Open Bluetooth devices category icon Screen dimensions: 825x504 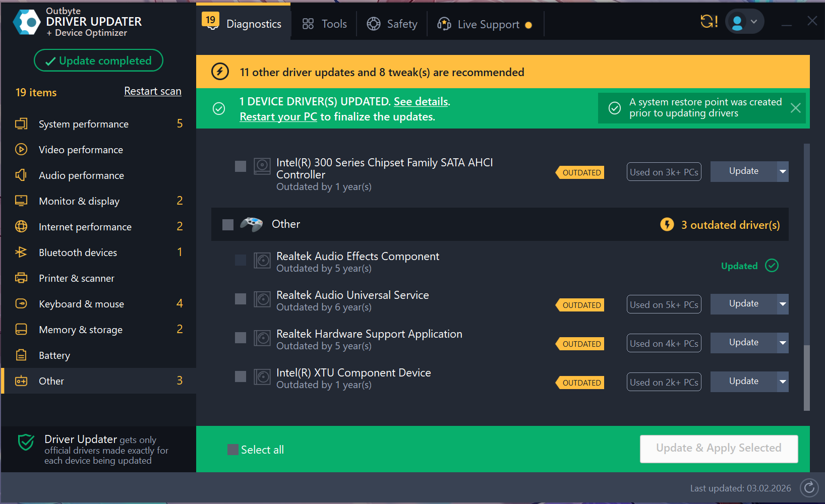click(21, 253)
